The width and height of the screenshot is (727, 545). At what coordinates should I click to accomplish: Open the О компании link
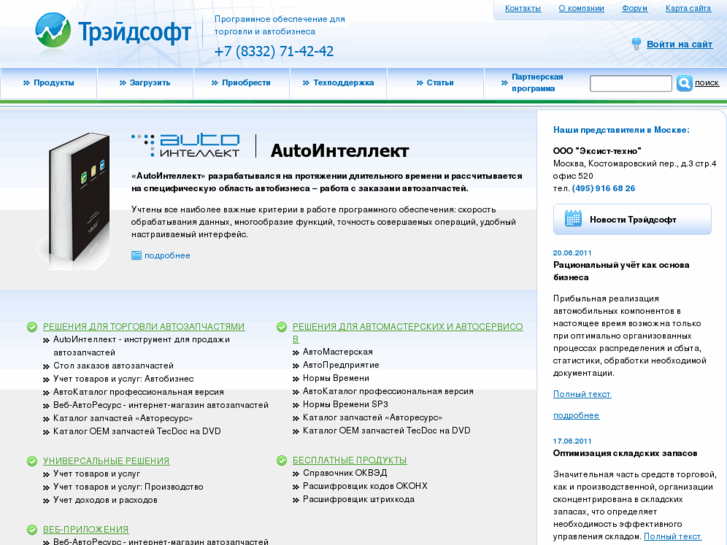[x=581, y=8]
